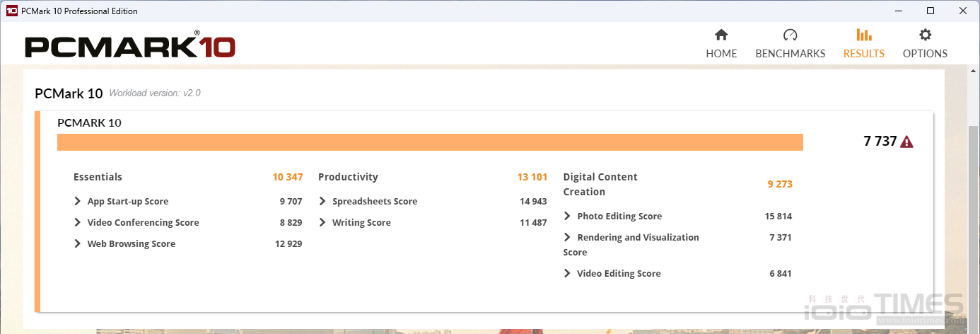This screenshot has height=334, width=980.
Task: Expand the Web Browsing Score chevron
Action: click(x=78, y=244)
